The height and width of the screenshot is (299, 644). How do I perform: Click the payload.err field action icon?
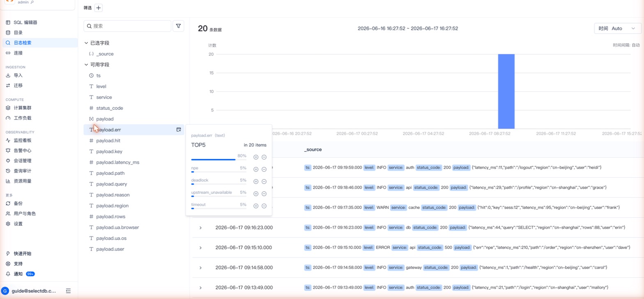tap(179, 130)
